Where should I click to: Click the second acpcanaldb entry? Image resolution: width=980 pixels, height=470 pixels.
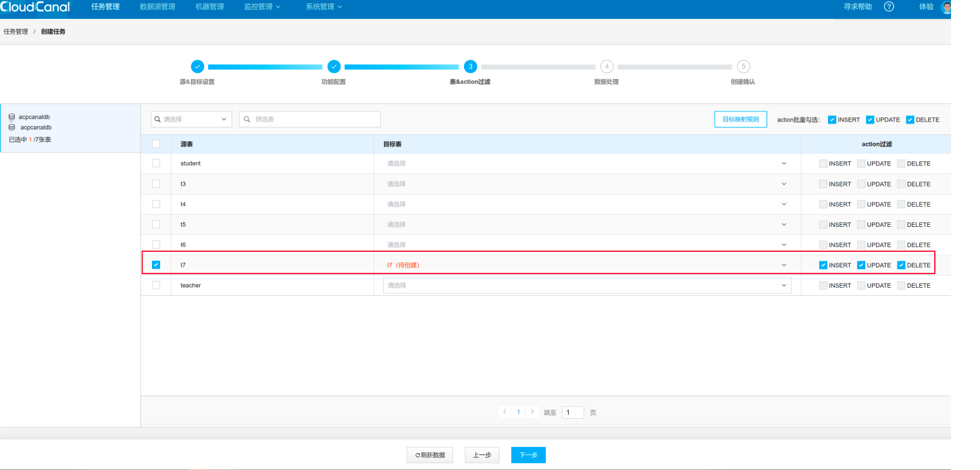(x=35, y=127)
